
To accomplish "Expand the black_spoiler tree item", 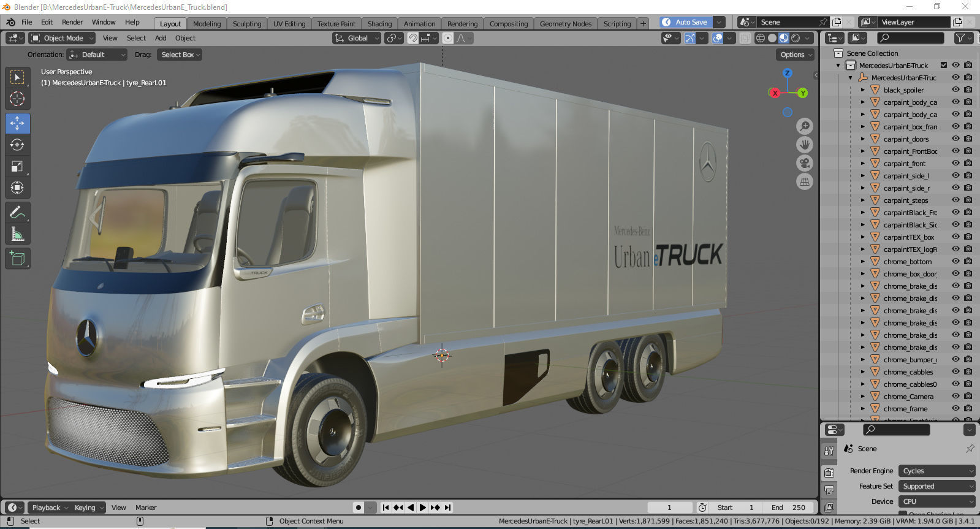I will pyautogui.click(x=863, y=89).
